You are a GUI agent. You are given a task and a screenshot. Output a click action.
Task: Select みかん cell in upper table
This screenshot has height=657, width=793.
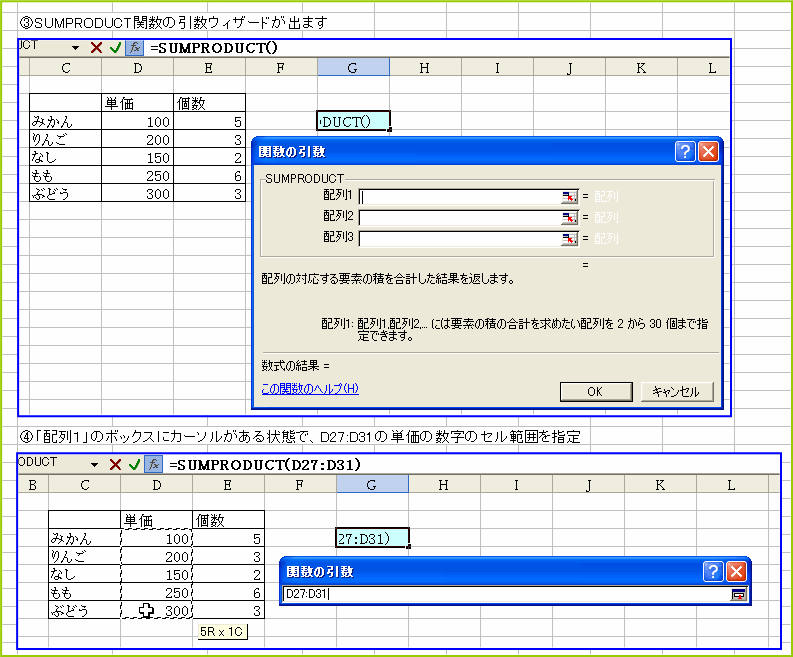[x=66, y=121]
